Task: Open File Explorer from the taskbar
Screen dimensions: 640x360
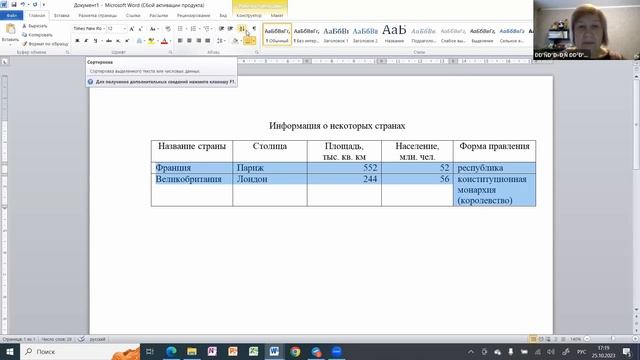Action: point(192,351)
